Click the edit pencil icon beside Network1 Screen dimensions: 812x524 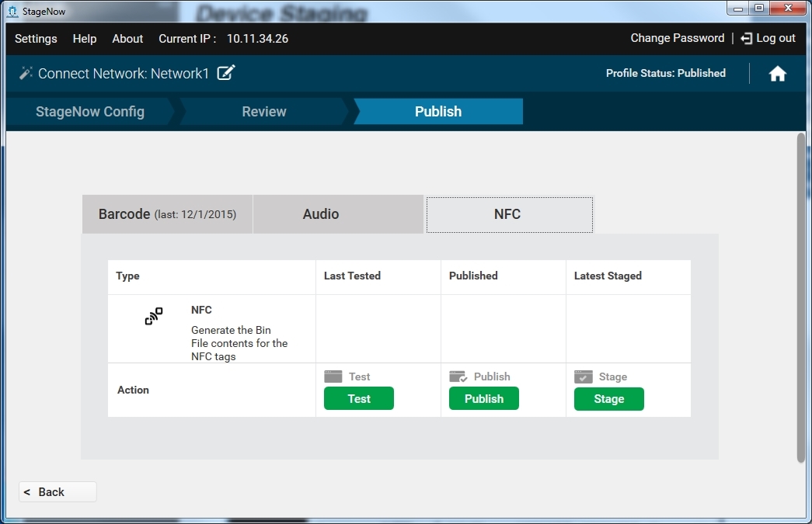point(226,73)
